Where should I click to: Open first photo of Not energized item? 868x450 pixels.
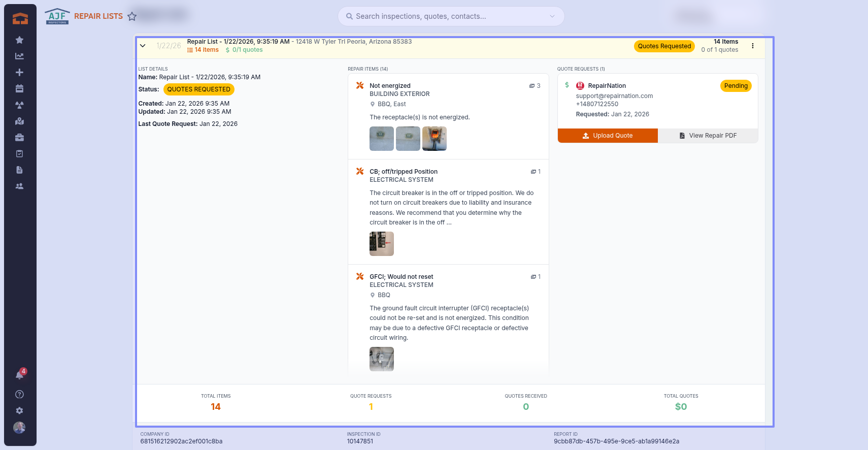[x=382, y=139]
